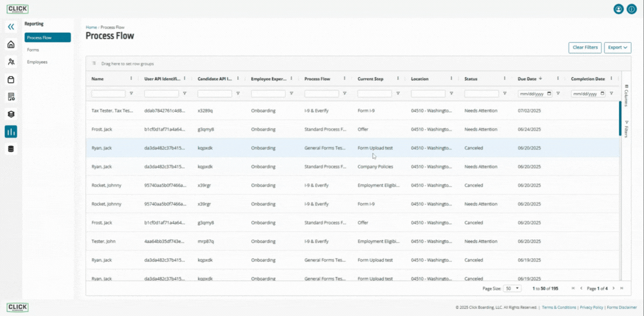644x316 pixels.
Task: Expand the Page Size dropdown
Action: pyautogui.click(x=512, y=288)
